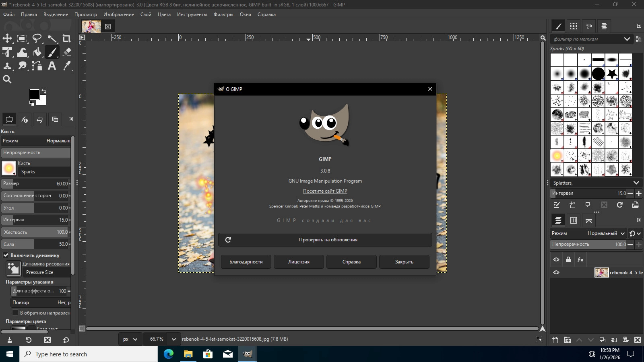Screen dimensions: 644x362
Task: Click the black foreground color swatch
Action: click(34, 95)
